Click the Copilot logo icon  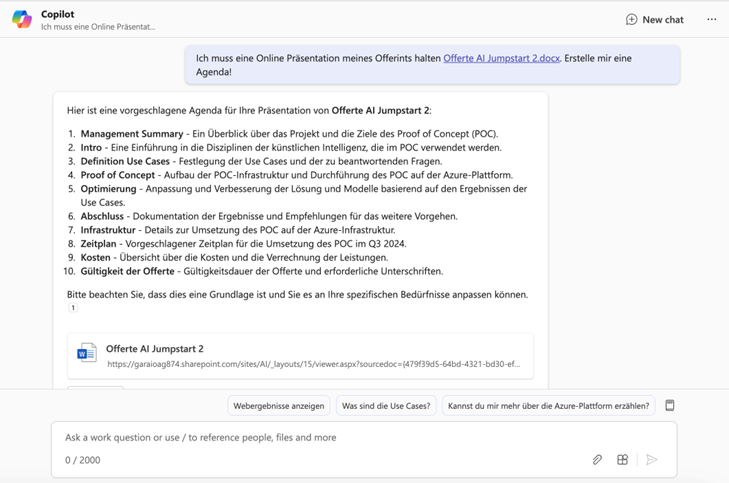click(22, 20)
